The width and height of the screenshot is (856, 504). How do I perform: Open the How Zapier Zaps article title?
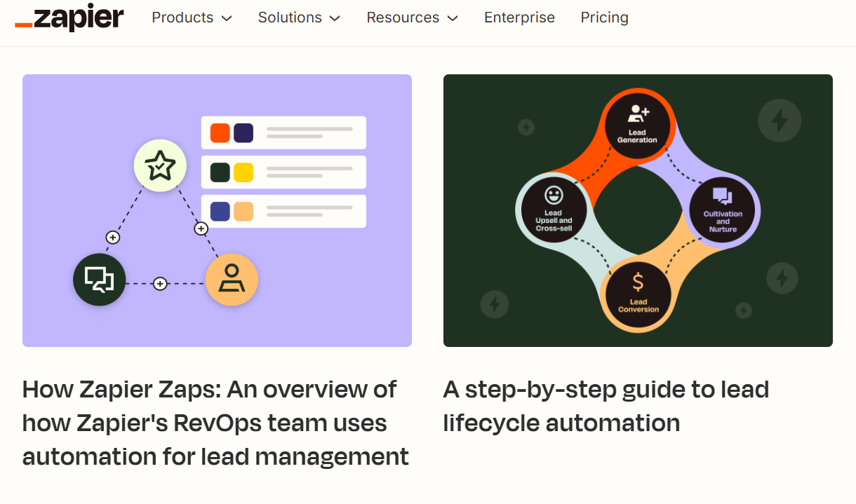click(216, 423)
